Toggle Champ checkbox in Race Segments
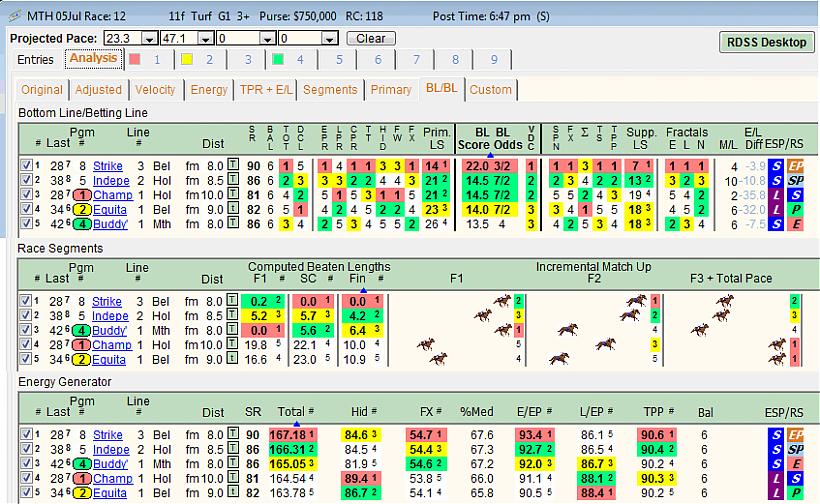Image resolution: width=820 pixels, height=504 pixels. point(25,344)
